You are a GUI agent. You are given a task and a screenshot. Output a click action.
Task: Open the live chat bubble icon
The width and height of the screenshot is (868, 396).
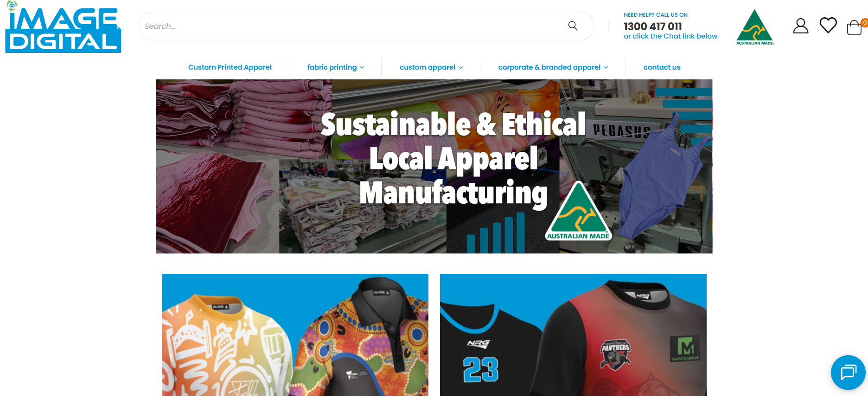(x=848, y=372)
